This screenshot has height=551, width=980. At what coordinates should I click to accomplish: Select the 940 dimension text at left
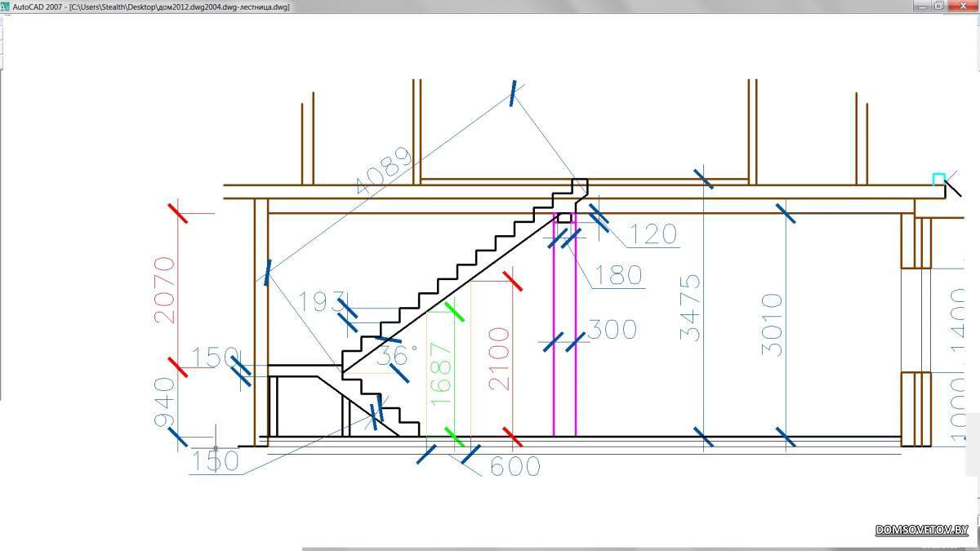click(163, 402)
